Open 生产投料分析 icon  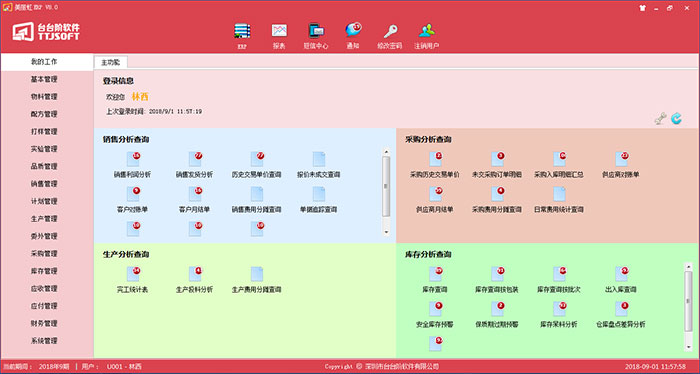point(195,274)
